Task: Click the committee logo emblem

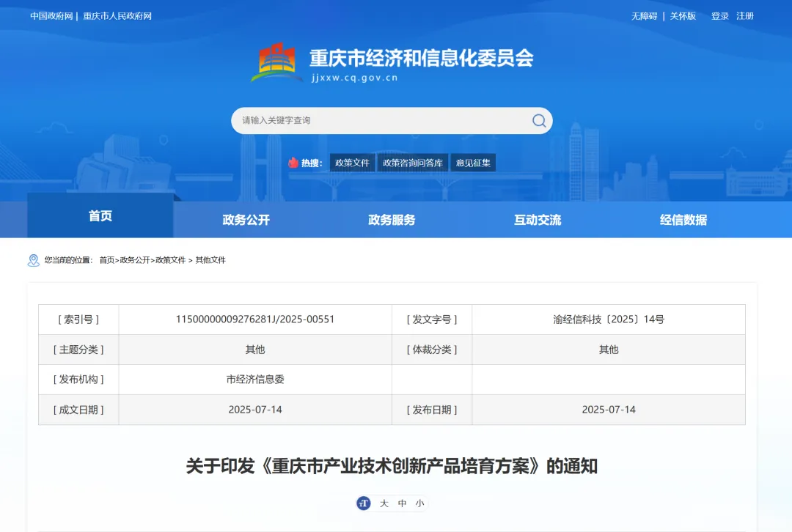Action: click(276, 62)
